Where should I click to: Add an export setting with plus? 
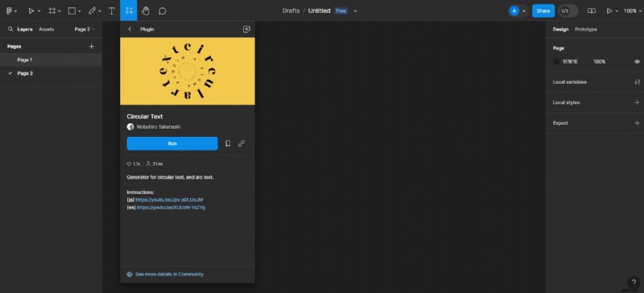coord(637,123)
